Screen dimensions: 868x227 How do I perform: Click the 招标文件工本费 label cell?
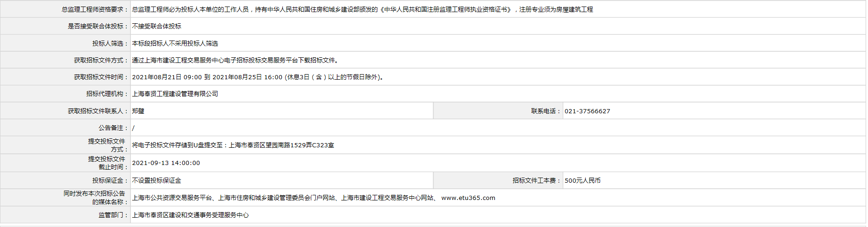pos(537,181)
